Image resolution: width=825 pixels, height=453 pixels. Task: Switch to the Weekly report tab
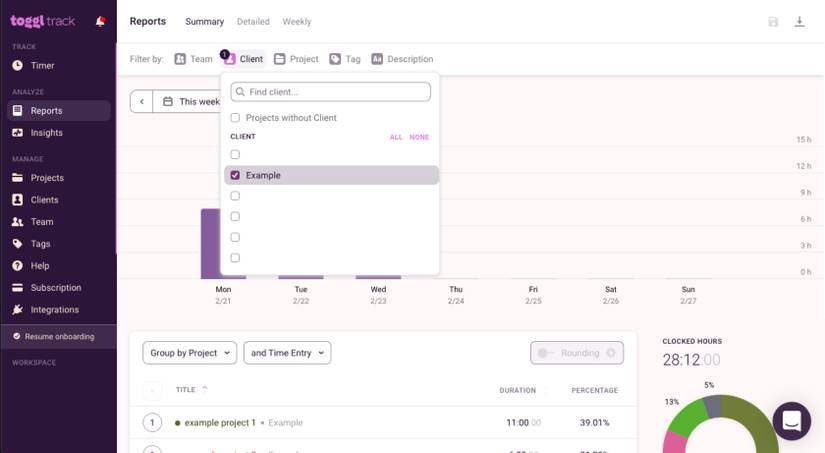tap(297, 22)
